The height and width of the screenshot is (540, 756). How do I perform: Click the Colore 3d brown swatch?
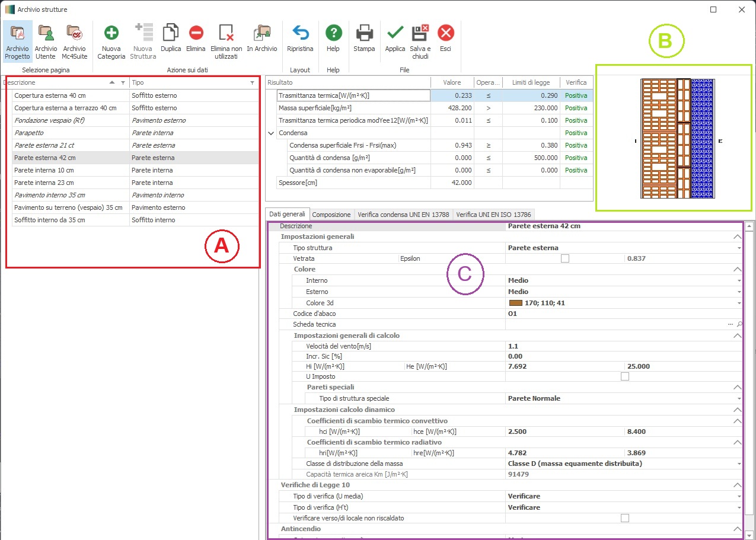[515, 303]
